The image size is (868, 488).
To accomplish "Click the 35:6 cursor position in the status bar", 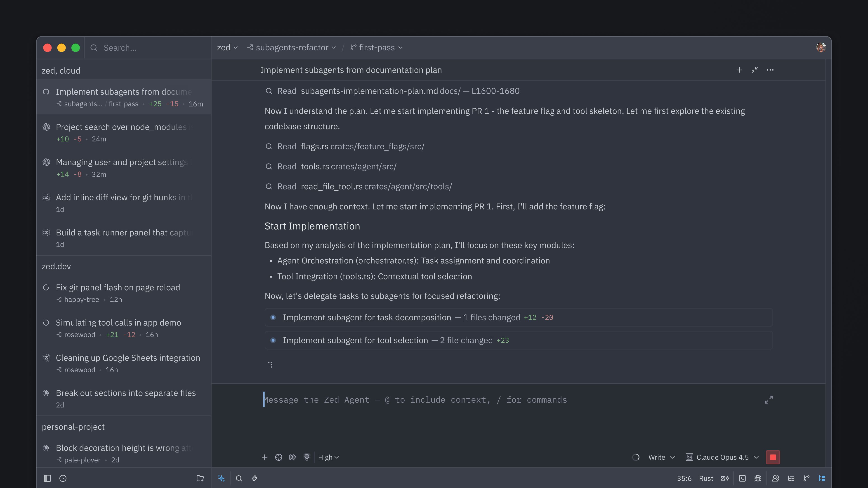I will tap(684, 478).
